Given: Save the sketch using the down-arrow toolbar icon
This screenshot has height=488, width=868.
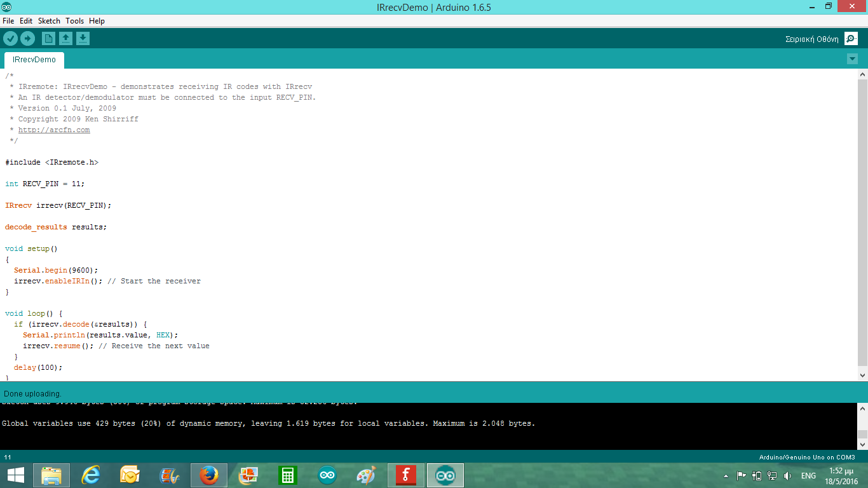Looking at the screenshot, I should click(83, 39).
